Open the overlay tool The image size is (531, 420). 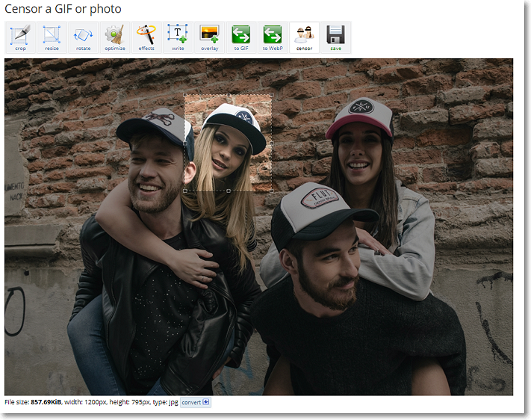click(x=209, y=37)
